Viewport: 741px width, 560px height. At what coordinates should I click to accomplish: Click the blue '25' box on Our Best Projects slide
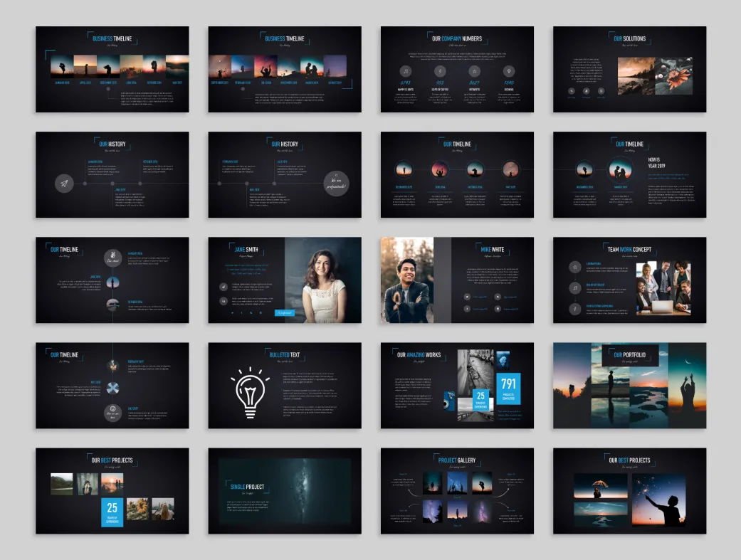[x=112, y=511]
